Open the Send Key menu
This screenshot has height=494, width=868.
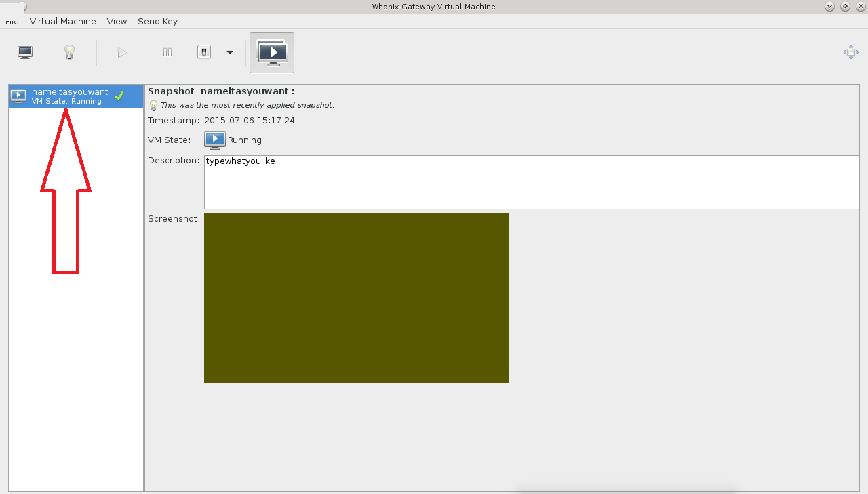[x=157, y=22]
